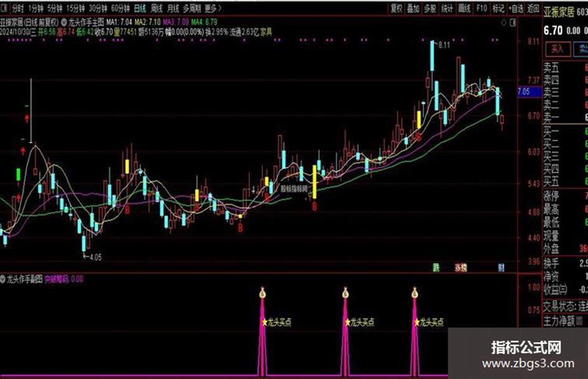Select the 15分钟 period tab
This screenshot has height=379, width=588.
coord(75,8)
